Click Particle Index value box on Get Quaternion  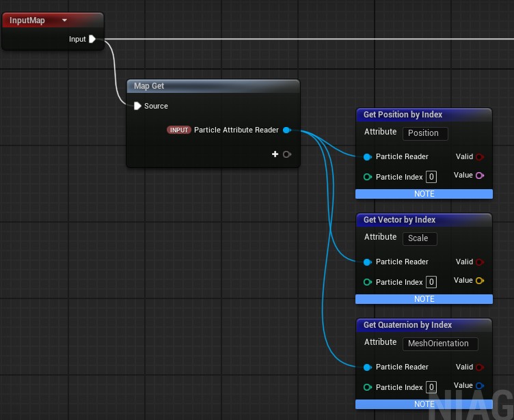tap(431, 388)
